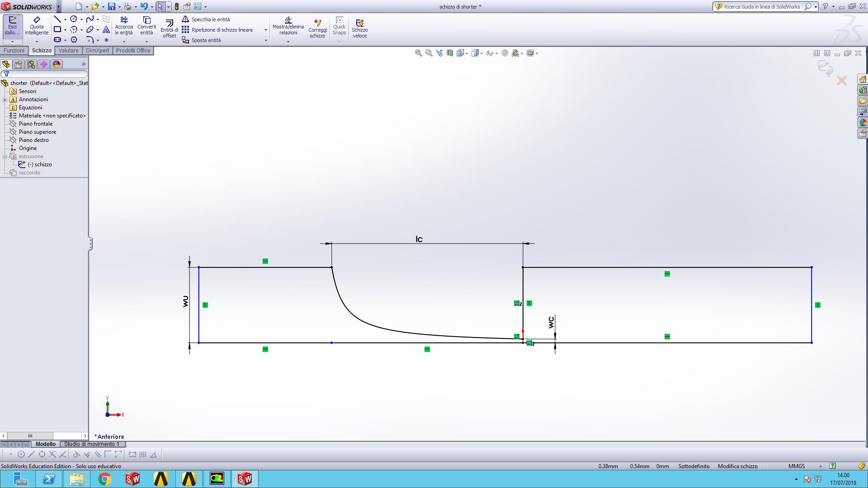Select the Rectangle sketch tool
This screenshot has height=488, width=868.
(x=57, y=29)
